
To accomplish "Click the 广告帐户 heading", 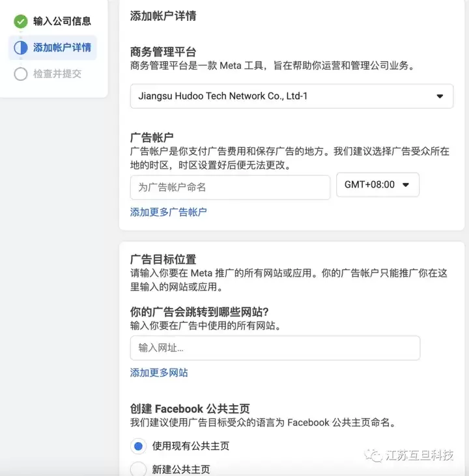I will pyautogui.click(x=152, y=137).
